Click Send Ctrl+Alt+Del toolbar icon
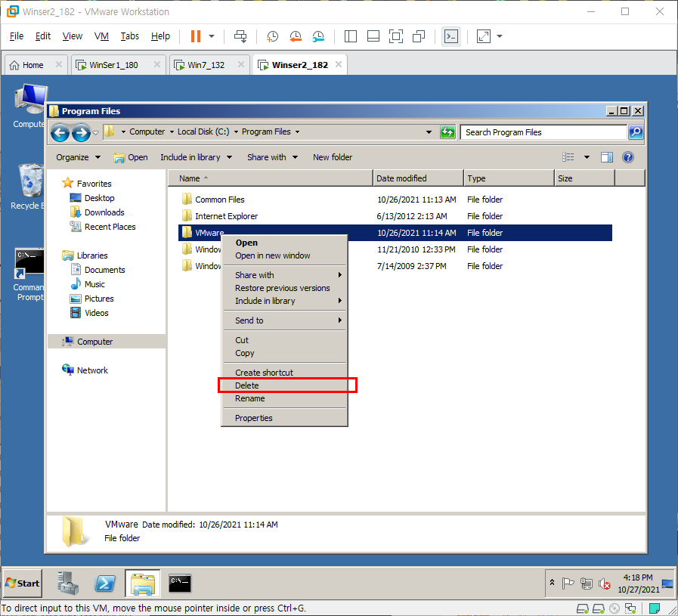 [240, 36]
